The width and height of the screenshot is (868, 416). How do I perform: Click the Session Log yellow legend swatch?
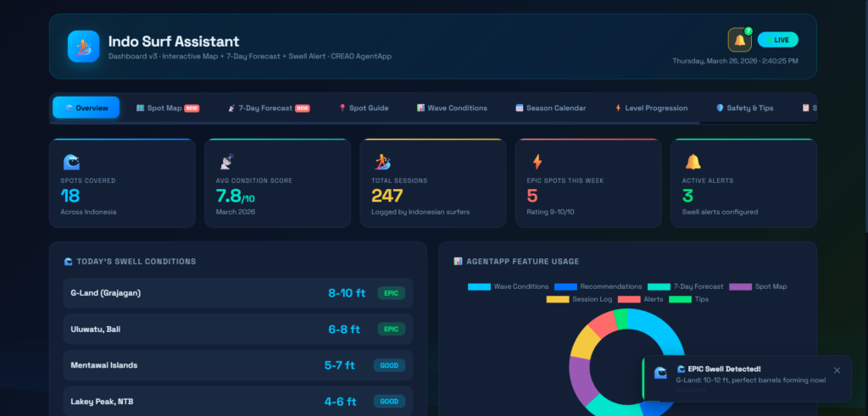(558, 299)
